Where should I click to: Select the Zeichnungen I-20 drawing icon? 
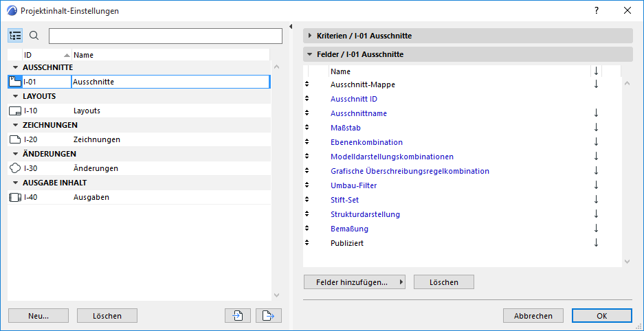click(14, 139)
